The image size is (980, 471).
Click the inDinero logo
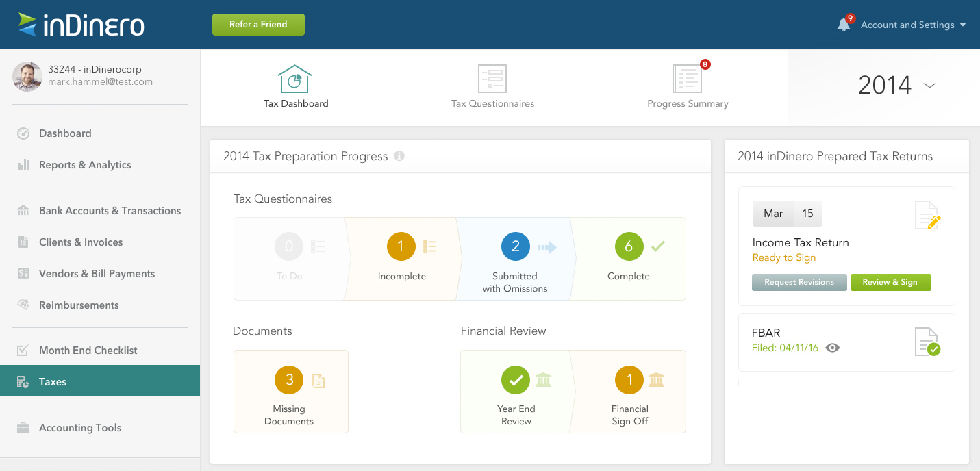pos(81,25)
